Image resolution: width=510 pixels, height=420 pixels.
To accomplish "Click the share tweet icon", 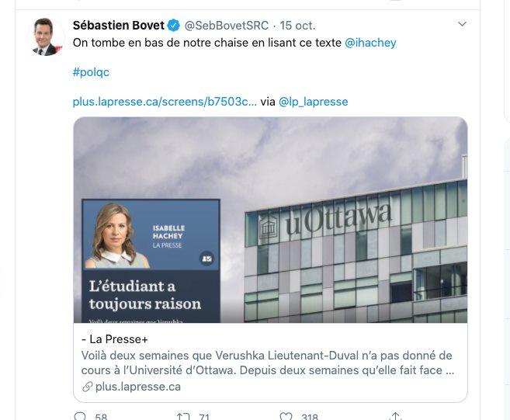I will (395, 416).
